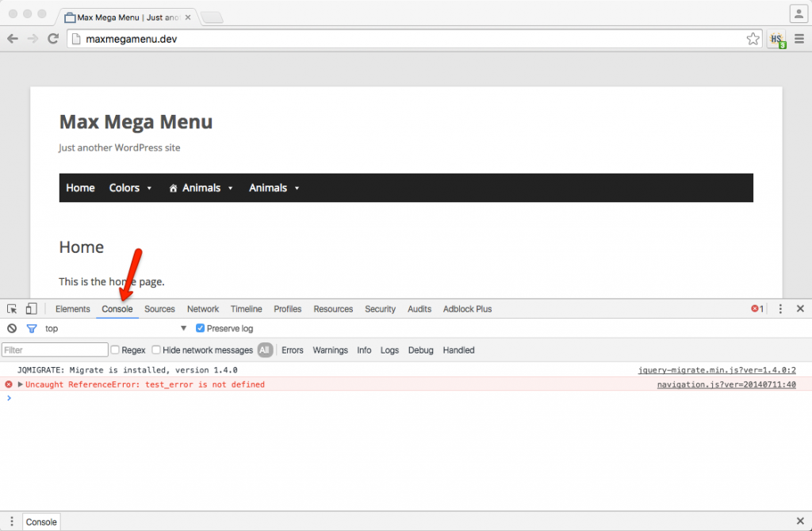The height and width of the screenshot is (531, 812).
Task: Click inside the console Filter field
Action: click(54, 350)
